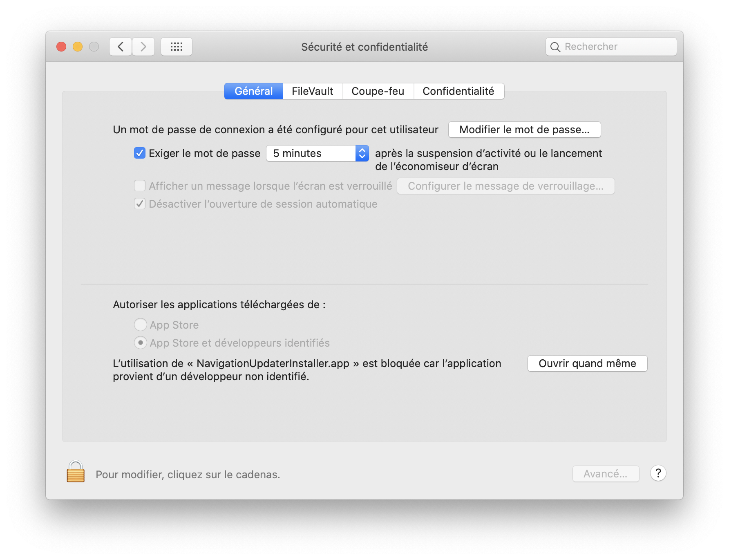Switch to the FileVault tab
The height and width of the screenshot is (560, 729).
312,91
